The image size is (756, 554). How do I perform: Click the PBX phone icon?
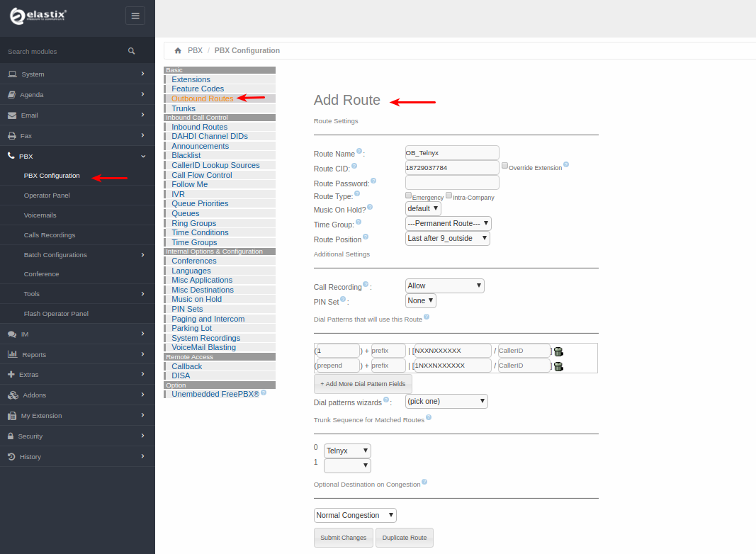[11, 156]
